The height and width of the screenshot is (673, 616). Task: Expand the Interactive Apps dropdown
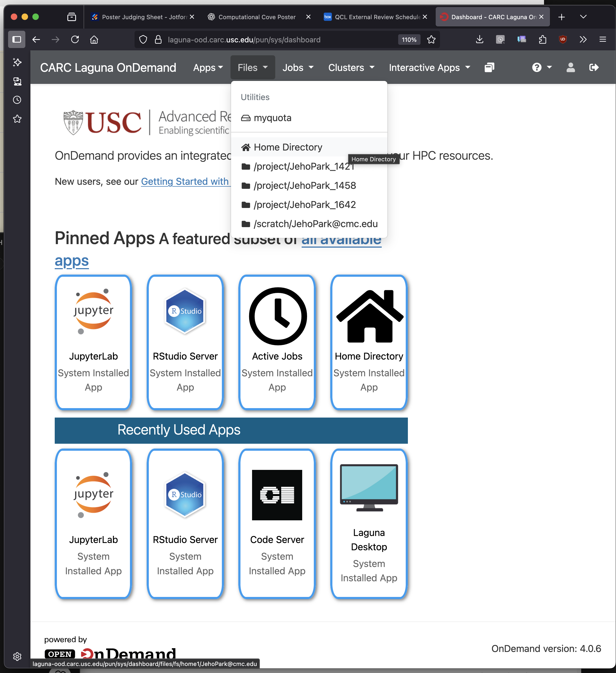[x=429, y=68]
